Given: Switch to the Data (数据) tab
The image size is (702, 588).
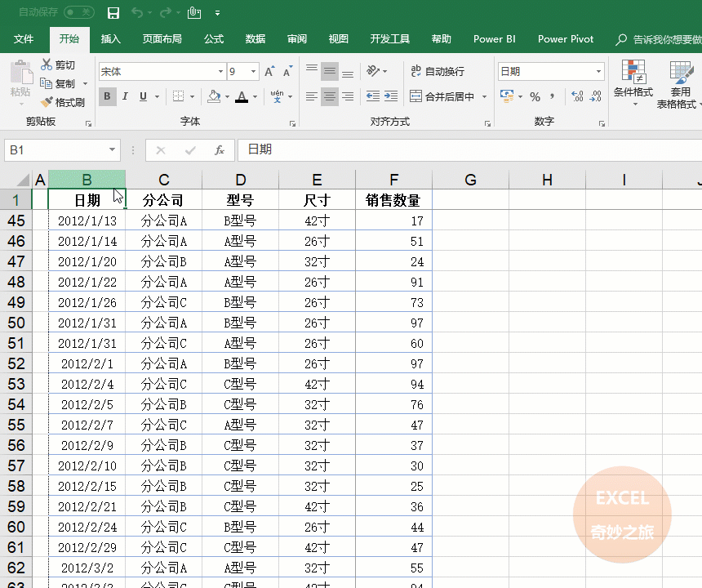Looking at the screenshot, I should pyautogui.click(x=255, y=39).
